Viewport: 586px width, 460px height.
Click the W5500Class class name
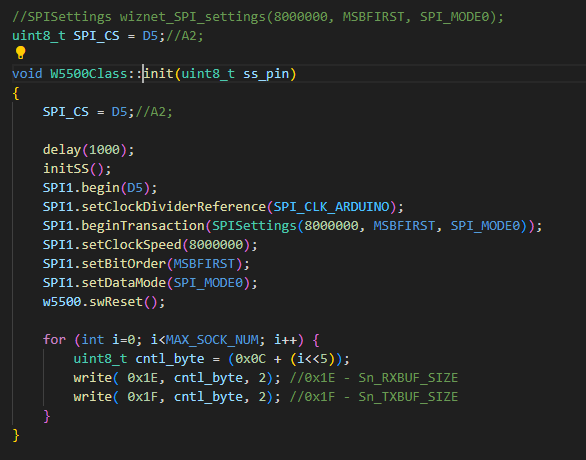pyautogui.click(x=89, y=74)
